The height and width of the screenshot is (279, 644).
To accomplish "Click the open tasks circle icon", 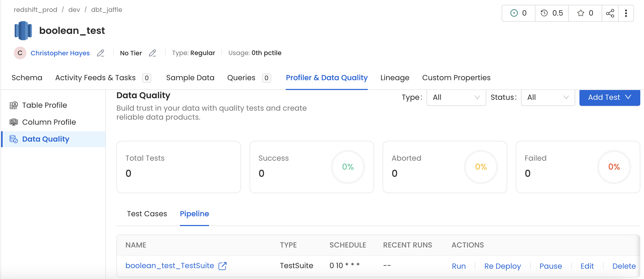I will tap(514, 13).
